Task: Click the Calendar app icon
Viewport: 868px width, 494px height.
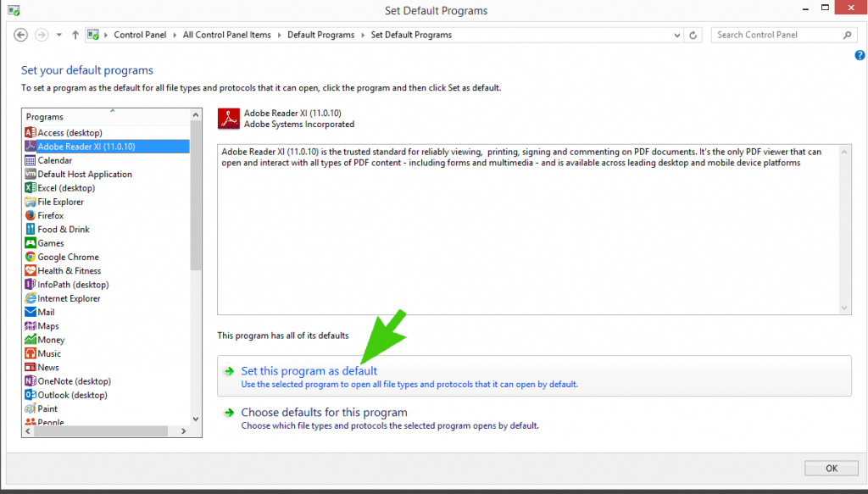Action: point(31,160)
